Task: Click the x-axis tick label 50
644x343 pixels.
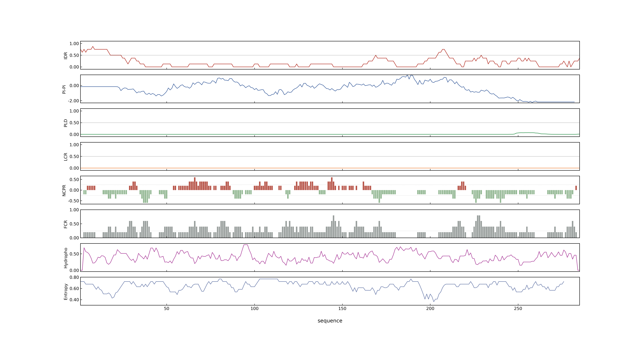Action: click(167, 309)
